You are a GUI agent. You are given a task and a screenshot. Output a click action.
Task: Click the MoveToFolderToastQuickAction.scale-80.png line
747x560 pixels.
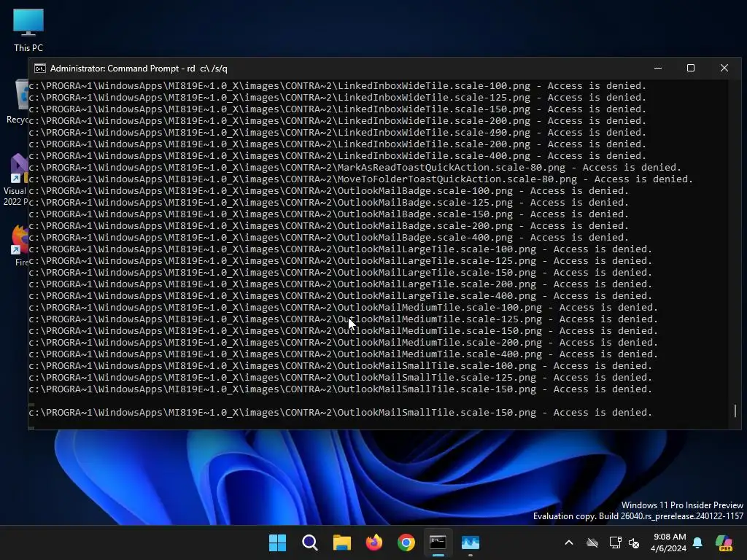[360, 179]
